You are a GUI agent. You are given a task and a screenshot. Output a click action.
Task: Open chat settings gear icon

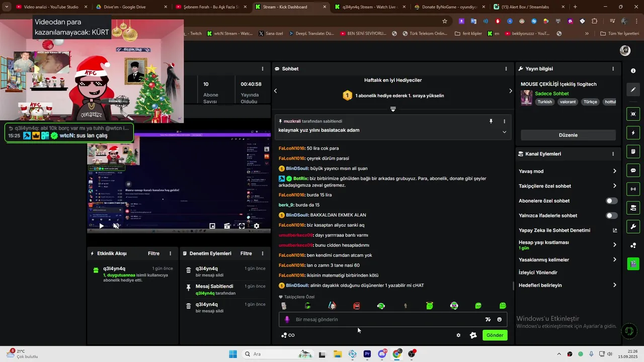458,335
